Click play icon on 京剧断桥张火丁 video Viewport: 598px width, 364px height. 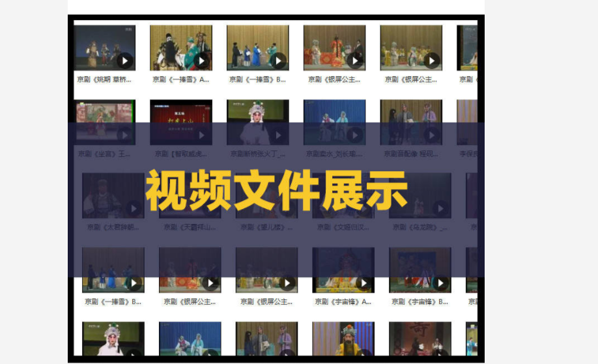coord(278,135)
